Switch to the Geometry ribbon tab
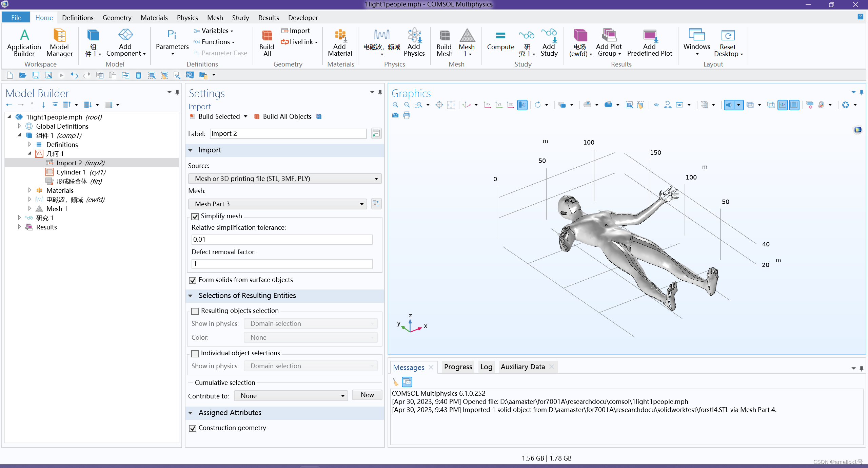Viewport: 868px width, 468px height. [x=117, y=17]
